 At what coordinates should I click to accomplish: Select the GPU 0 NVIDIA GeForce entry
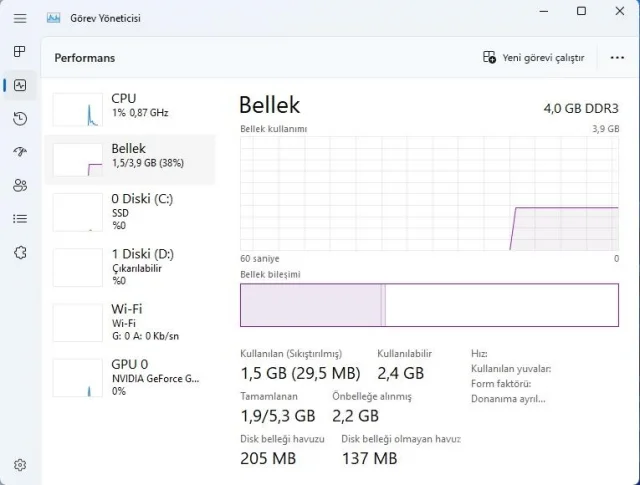(130, 378)
